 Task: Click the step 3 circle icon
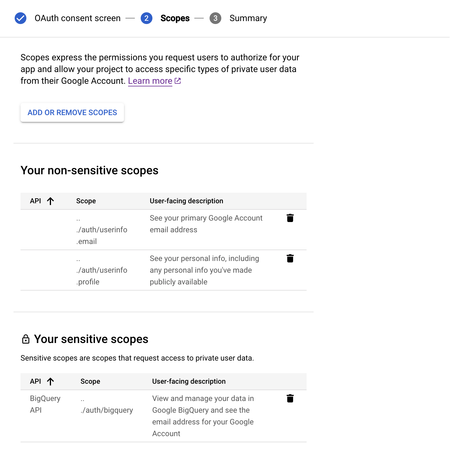point(215,18)
